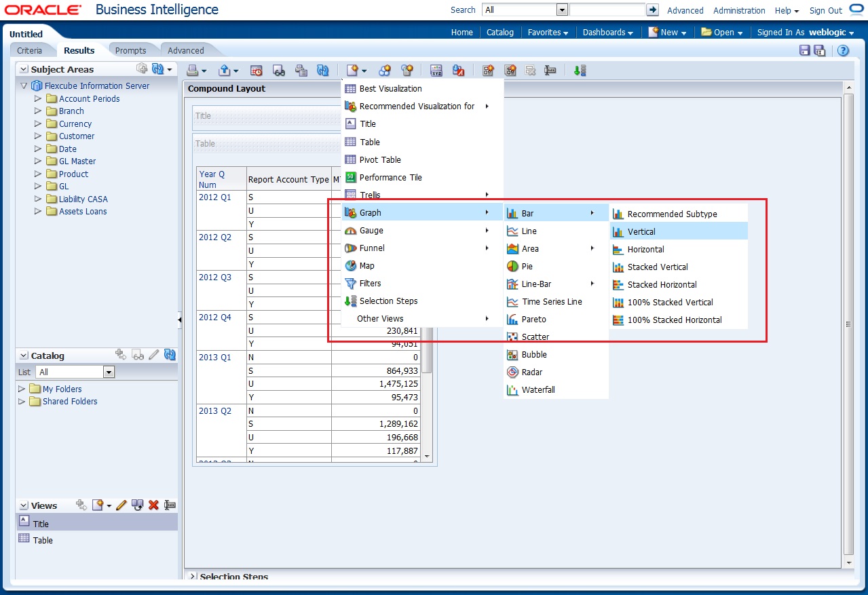Viewport: 868px width, 595px height.
Task: Click Add subject area icon
Action: click(142, 69)
